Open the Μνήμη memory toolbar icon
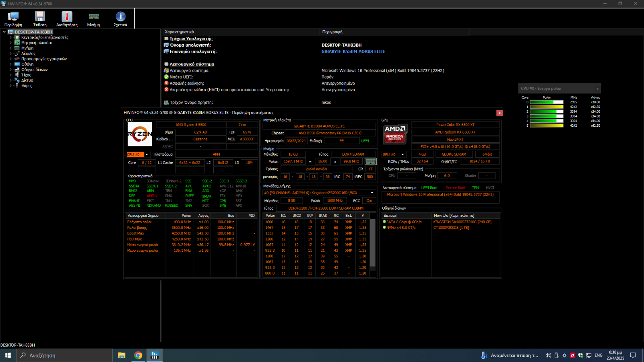Image resolution: width=644 pixels, height=362 pixels. click(x=94, y=19)
